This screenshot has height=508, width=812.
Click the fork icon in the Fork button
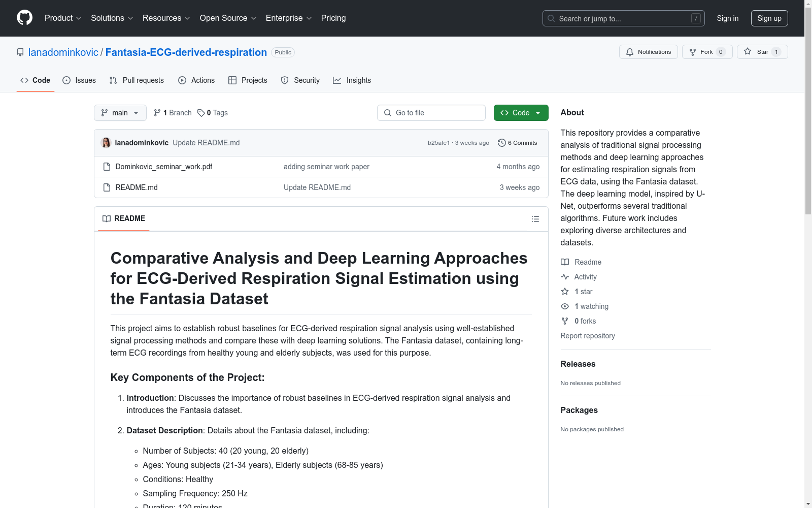pyautogui.click(x=693, y=52)
